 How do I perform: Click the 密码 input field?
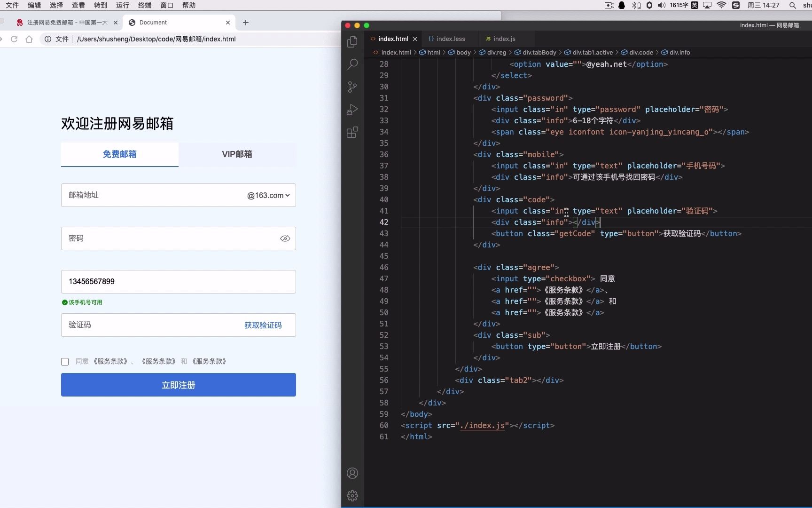179,238
